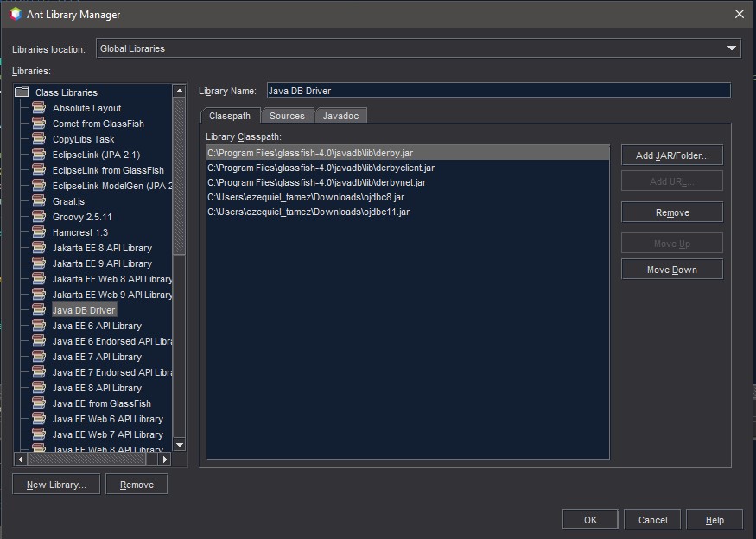Switch to the Classpath tab
756x539 pixels.
[x=230, y=116]
